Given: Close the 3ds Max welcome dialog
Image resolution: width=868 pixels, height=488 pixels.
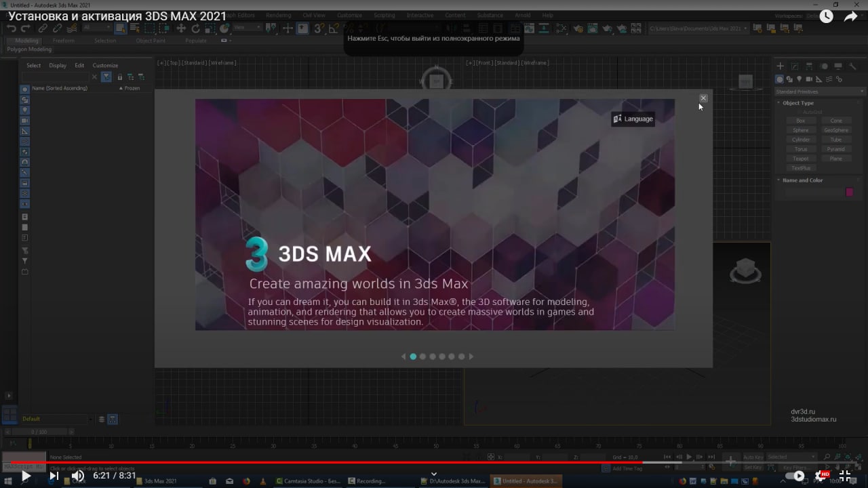Looking at the screenshot, I should tap(703, 98).
